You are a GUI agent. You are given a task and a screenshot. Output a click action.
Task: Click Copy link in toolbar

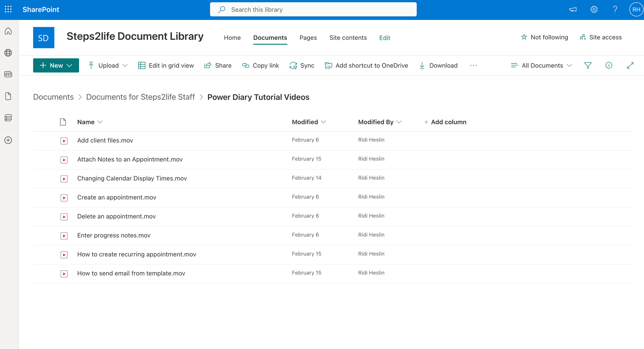(x=260, y=65)
